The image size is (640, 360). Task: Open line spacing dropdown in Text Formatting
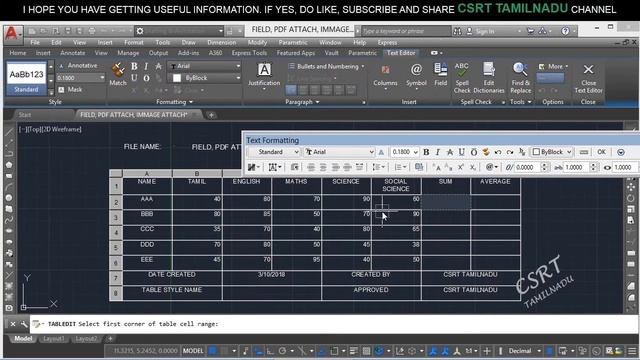(378, 167)
